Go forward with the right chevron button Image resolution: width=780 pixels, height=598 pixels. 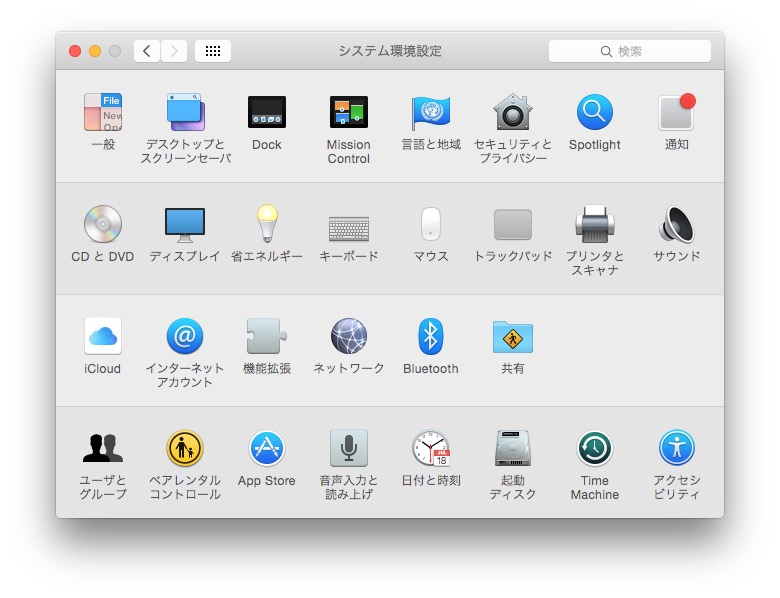[x=174, y=51]
